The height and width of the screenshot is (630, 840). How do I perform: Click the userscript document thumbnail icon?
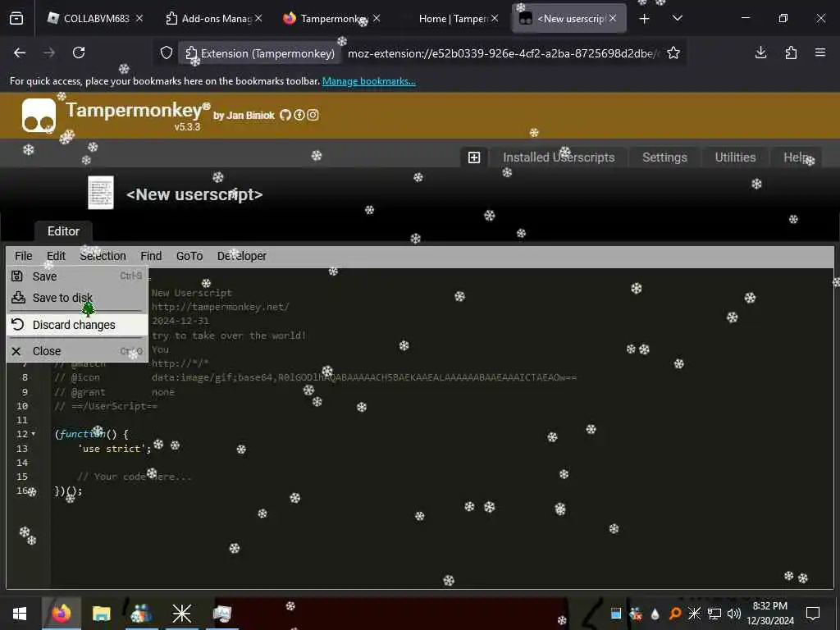click(101, 193)
